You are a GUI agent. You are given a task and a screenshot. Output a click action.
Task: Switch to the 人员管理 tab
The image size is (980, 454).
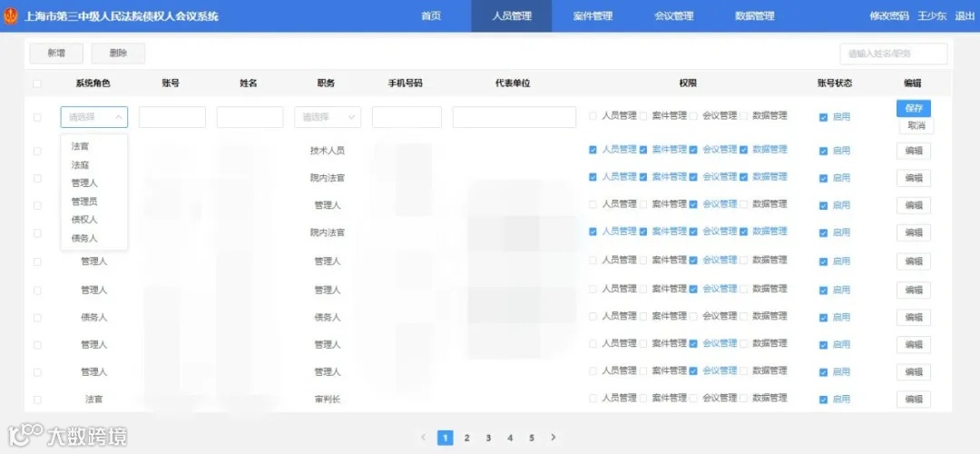click(x=511, y=16)
